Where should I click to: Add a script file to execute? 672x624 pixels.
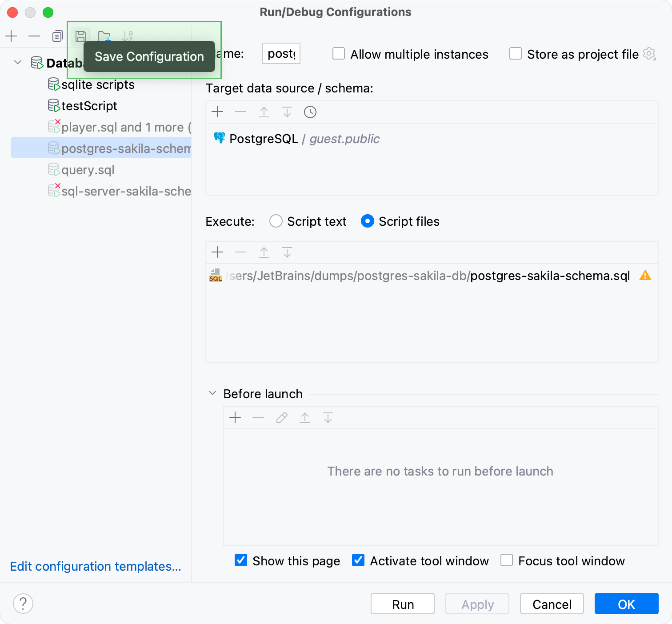point(217,252)
